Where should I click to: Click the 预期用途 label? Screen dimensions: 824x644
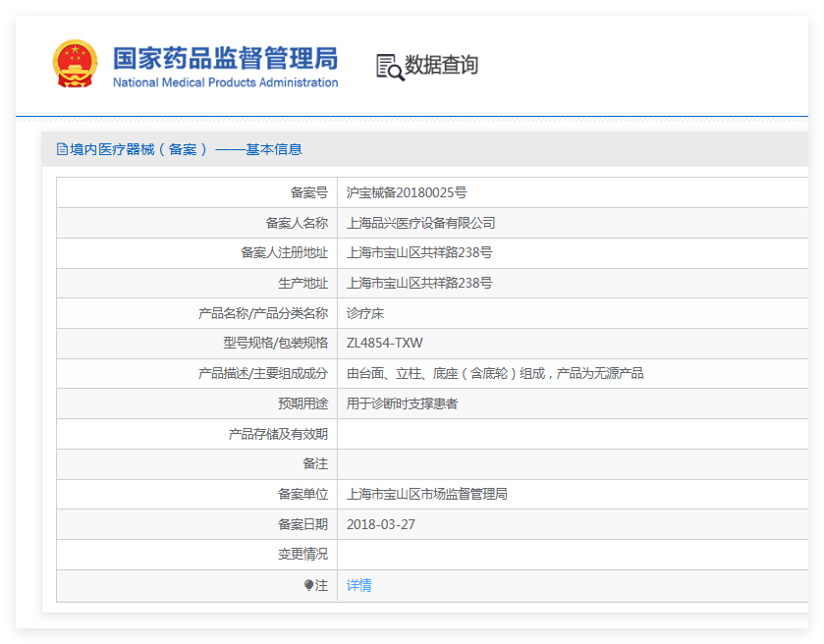[x=302, y=403]
